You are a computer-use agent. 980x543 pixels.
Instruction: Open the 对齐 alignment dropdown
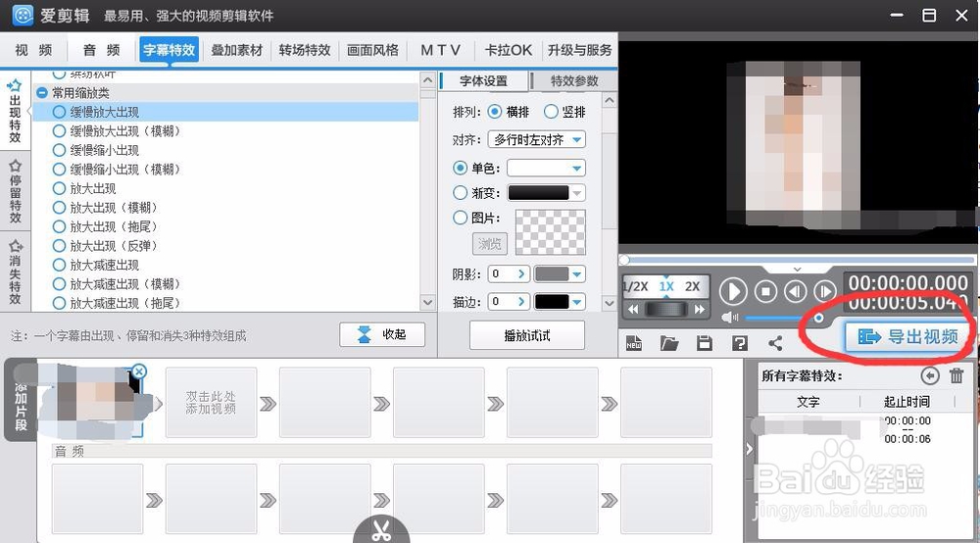pos(537,139)
